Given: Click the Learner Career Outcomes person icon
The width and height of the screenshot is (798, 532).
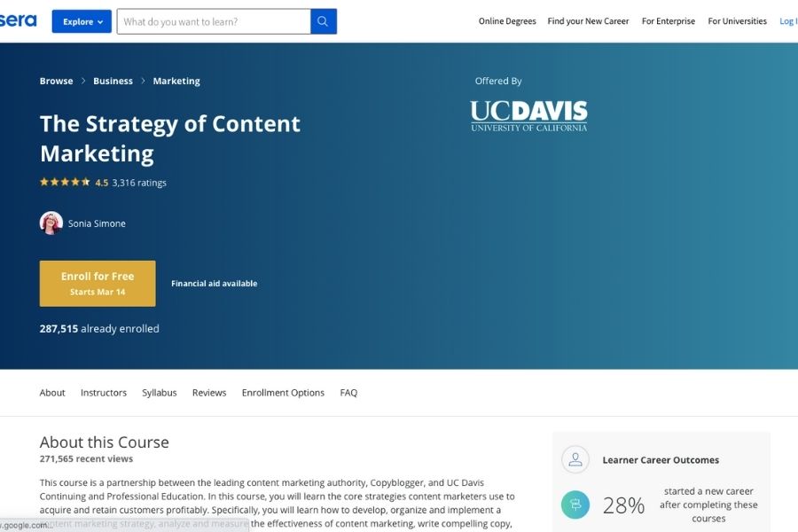Looking at the screenshot, I should coord(575,459).
